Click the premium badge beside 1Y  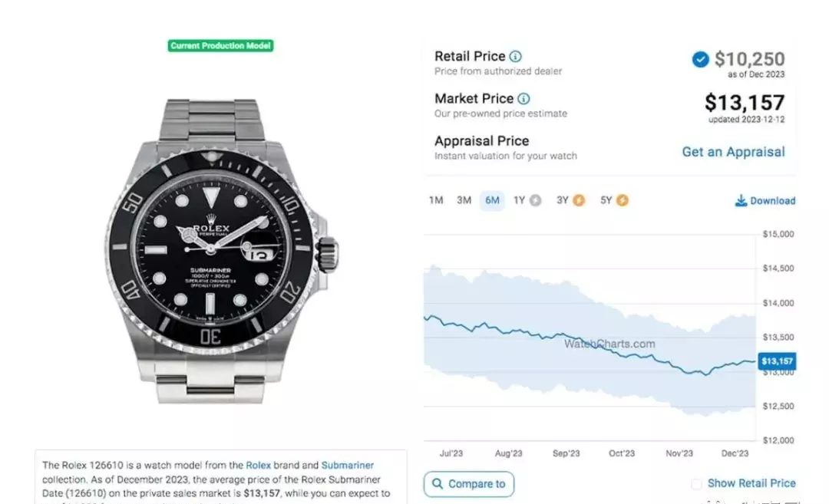click(x=536, y=200)
